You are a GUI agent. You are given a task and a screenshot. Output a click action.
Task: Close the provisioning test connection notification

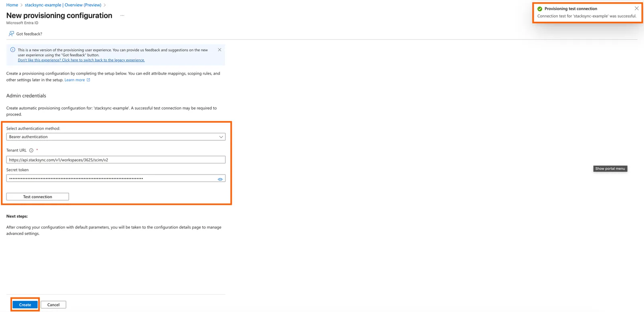(x=636, y=8)
